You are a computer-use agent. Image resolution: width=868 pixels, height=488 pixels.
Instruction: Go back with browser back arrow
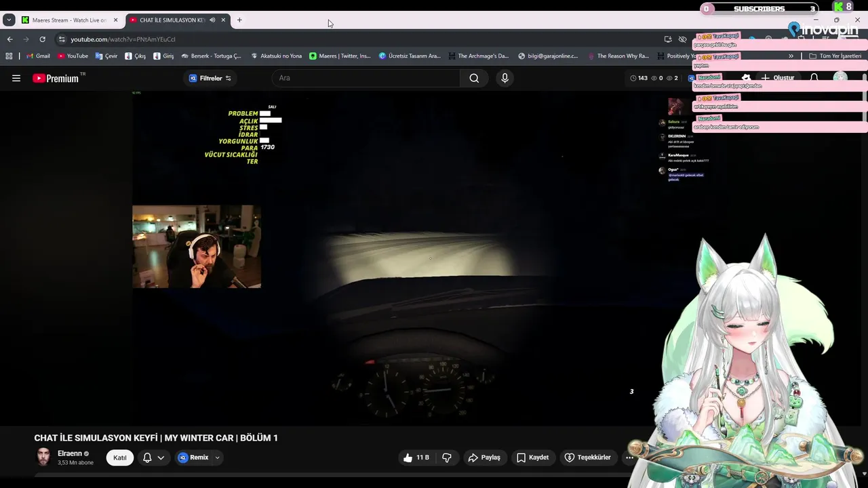pos(9,39)
